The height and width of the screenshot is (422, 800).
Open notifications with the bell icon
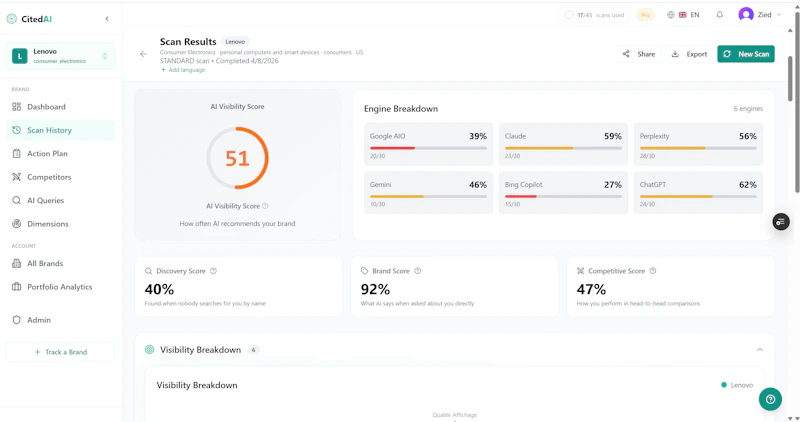[x=719, y=15]
